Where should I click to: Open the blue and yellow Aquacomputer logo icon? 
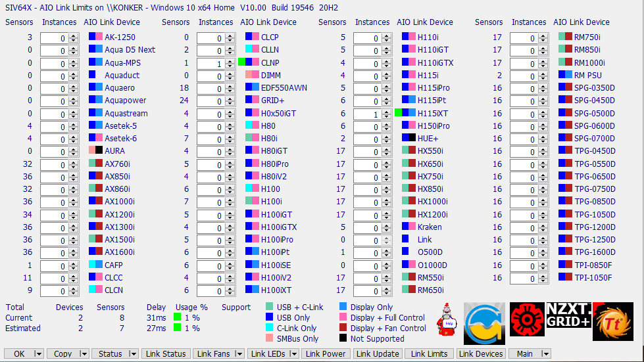tap(484, 323)
